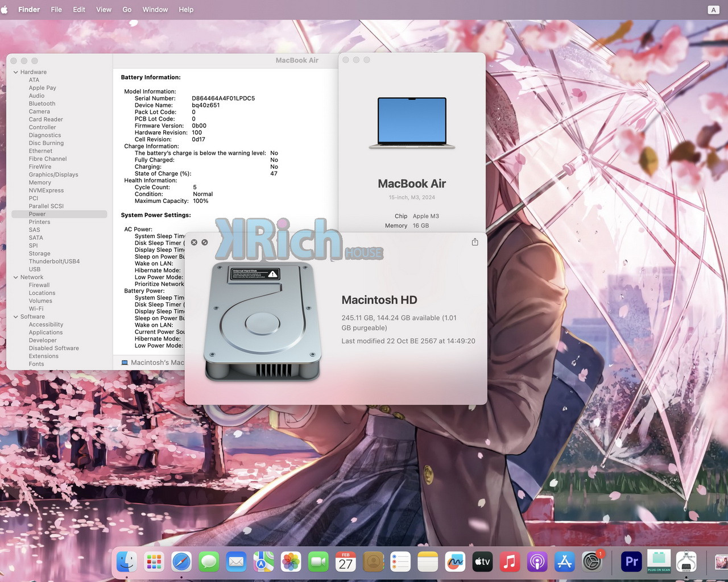Open the Window menu
The width and height of the screenshot is (728, 582).
coord(155,10)
